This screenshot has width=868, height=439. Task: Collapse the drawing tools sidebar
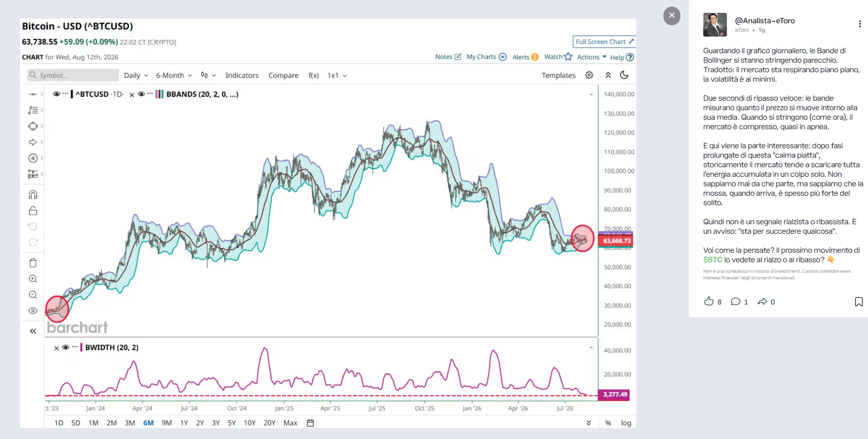click(x=33, y=331)
